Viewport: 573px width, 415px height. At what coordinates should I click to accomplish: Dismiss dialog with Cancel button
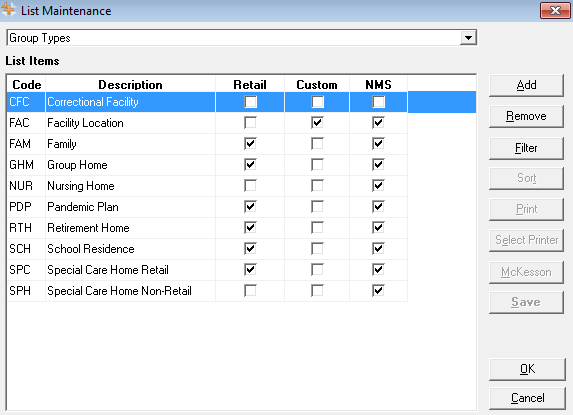[527, 398]
